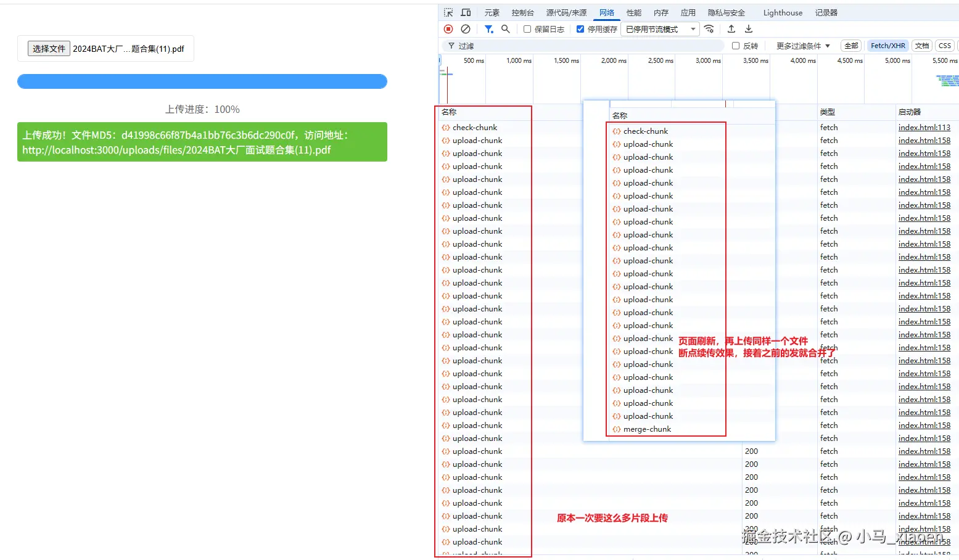Image resolution: width=959 pixels, height=560 pixels.
Task: Expand the 更多过滤条件 dropdown
Action: pyautogui.click(x=803, y=46)
